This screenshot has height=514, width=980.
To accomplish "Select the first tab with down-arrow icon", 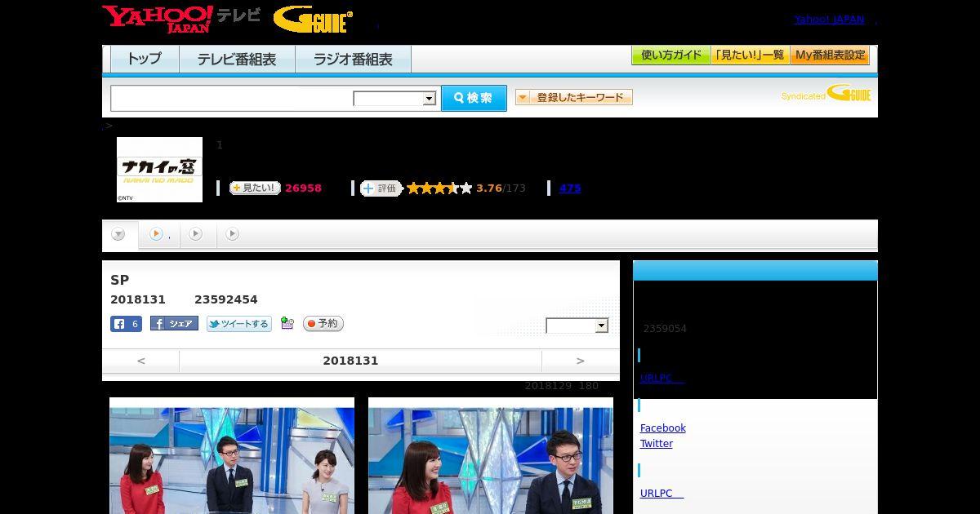I will [119, 235].
